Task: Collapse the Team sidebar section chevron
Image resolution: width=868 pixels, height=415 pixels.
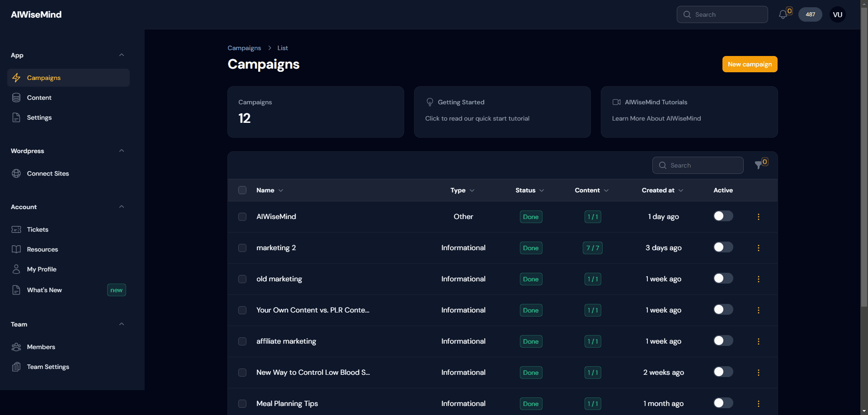Action: click(122, 324)
